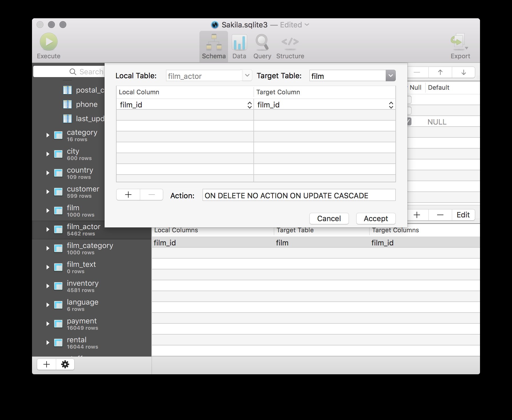The image size is (512, 420).
Task: Switch to the Data view
Action: click(x=239, y=46)
